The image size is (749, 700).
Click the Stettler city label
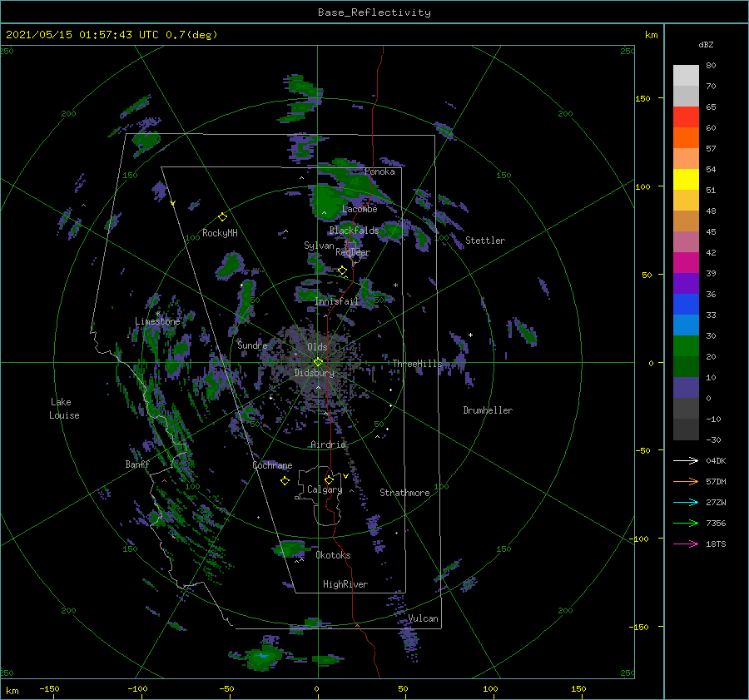(485, 241)
